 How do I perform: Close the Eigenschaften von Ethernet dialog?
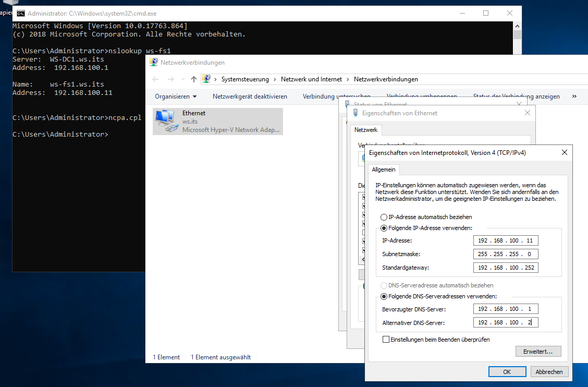(527, 113)
